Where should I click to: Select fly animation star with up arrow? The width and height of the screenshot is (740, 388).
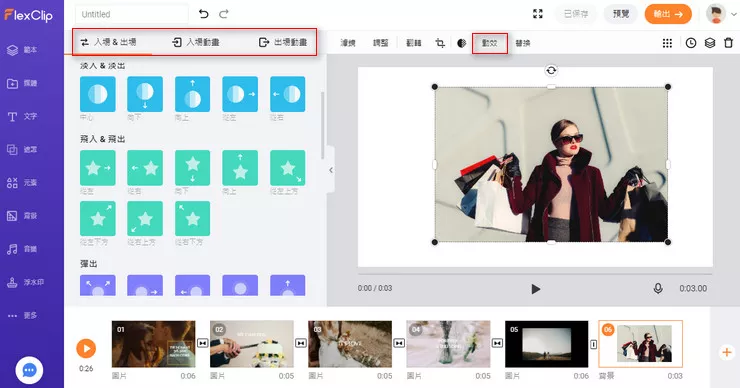240,168
